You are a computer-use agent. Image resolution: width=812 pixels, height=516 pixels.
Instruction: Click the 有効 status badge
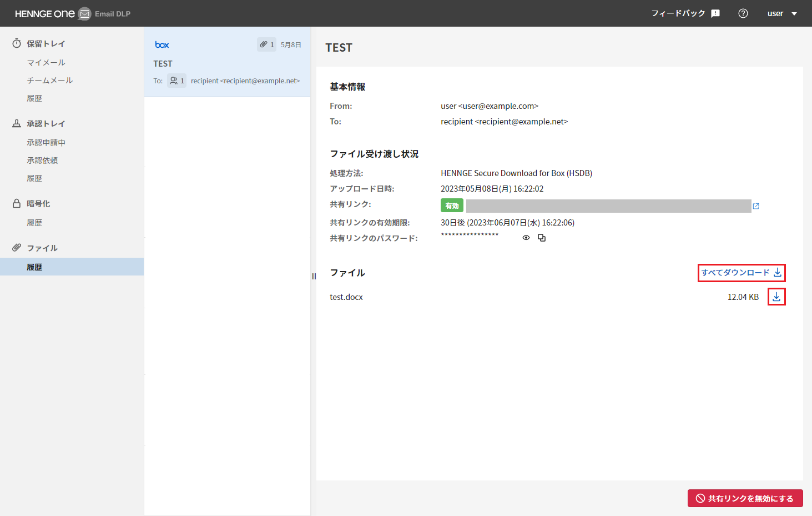pos(452,206)
